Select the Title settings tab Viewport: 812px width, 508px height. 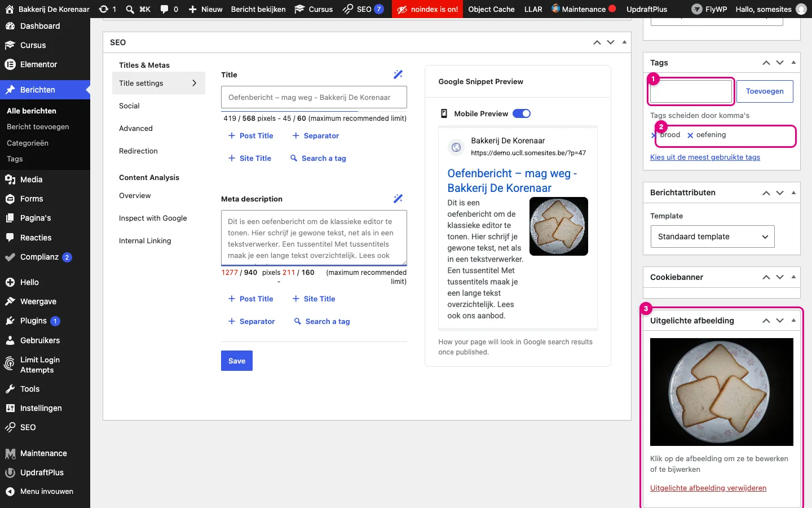click(x=158, y=83)
